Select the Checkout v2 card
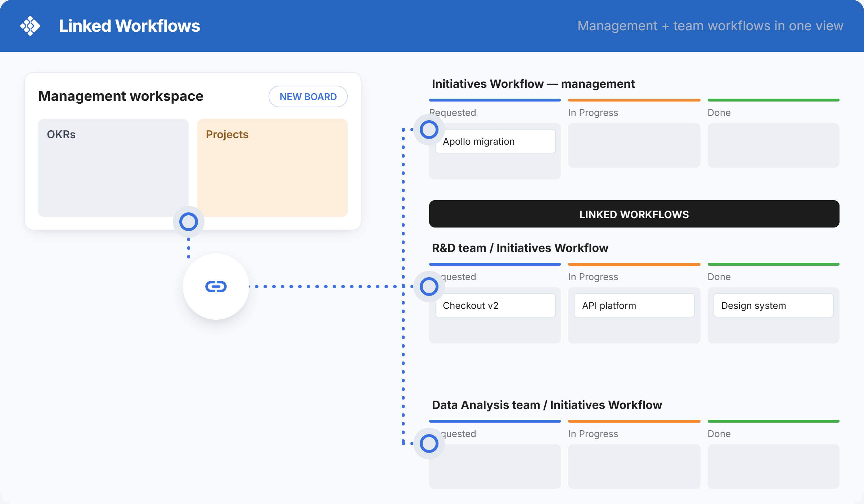The image size is (864, 504). coord(495,305)
